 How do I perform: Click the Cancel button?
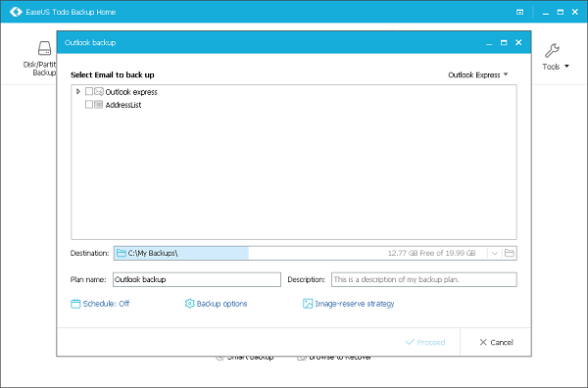click(x=496, y=342)
